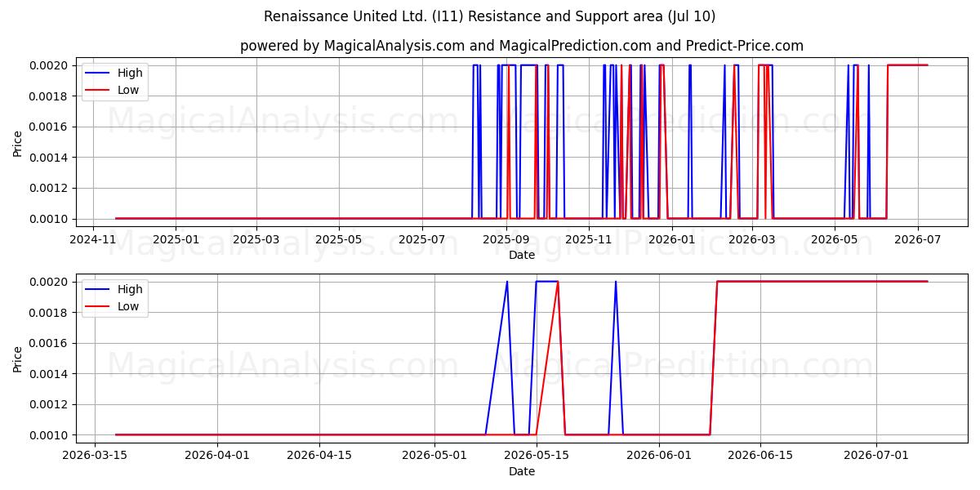980x490 pixels.
Task: Select the '2025-05' tick label
Action: pyautogui.click(x=339, y=239)
